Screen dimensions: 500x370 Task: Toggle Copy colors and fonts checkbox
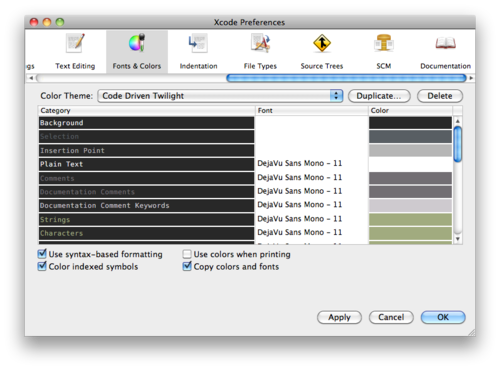[187, 266]
